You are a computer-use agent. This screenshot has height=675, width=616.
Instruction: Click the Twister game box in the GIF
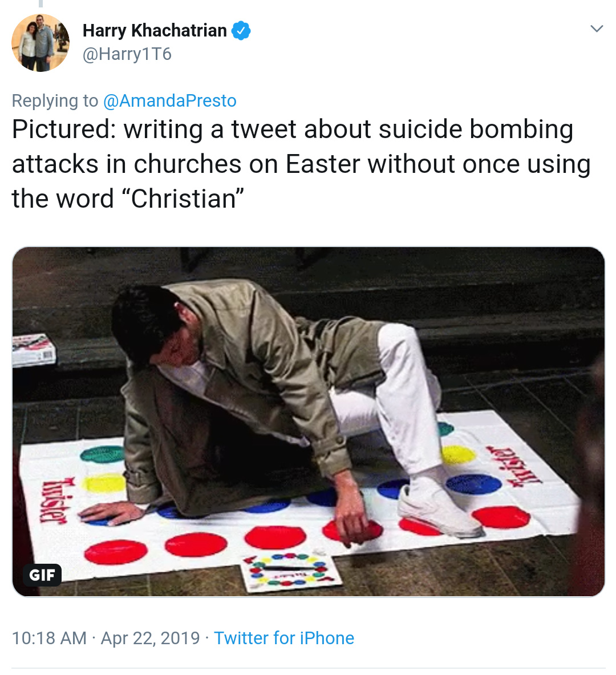(34, 350)
